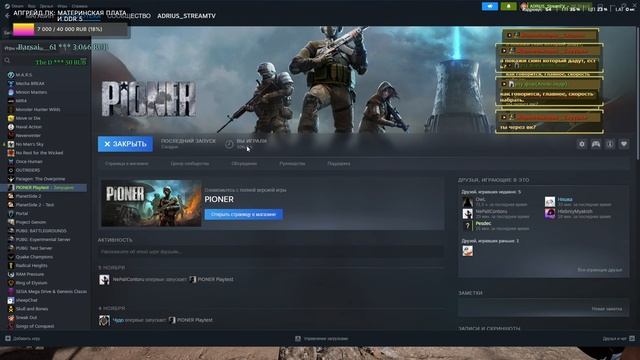Image resolution: width=640 pixels, height=360 pixels.
Task: Click the played-time clock icon
Action: pos(229,144)
